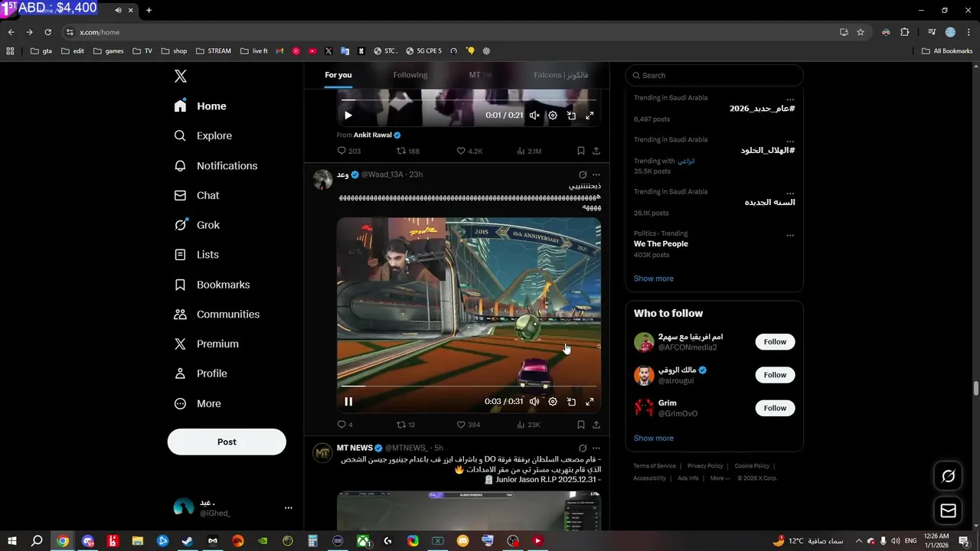This screenshot has height=551, width=980.
Task: Click Grok icon on @Waad_13A post
Action: click(583, 174)
